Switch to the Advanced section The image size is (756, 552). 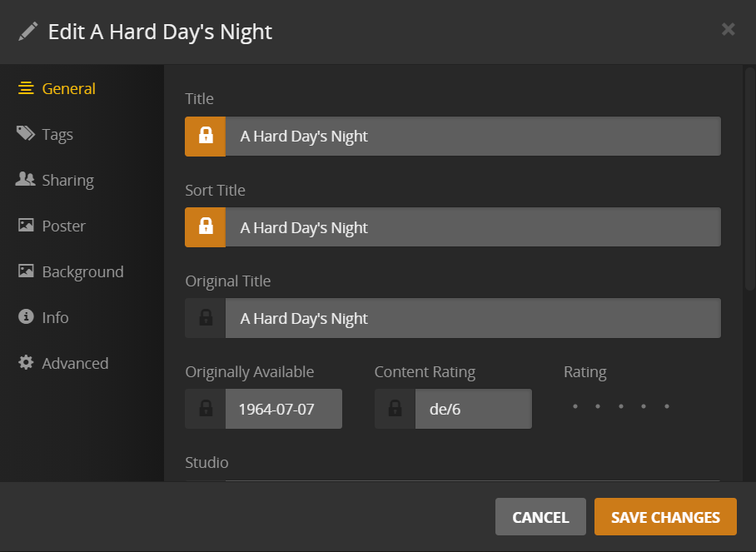point(75,363)
